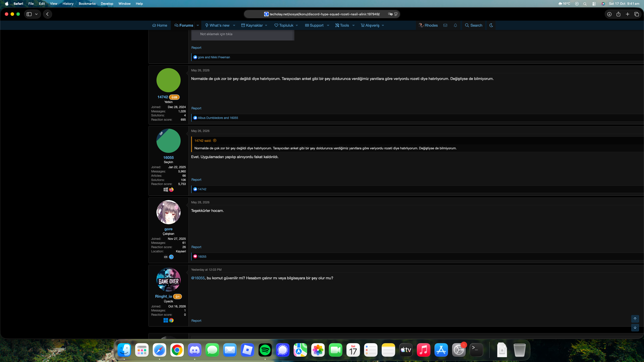Viewport: 644px width, 362px height.
Task: Open likes list 'Albus Dumbledore and 16055'
Action: coord(218,118)
